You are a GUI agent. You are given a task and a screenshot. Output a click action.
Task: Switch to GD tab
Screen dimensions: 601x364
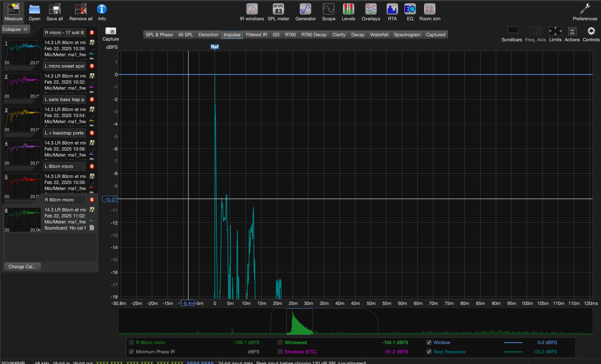click(x=276, y=35)
